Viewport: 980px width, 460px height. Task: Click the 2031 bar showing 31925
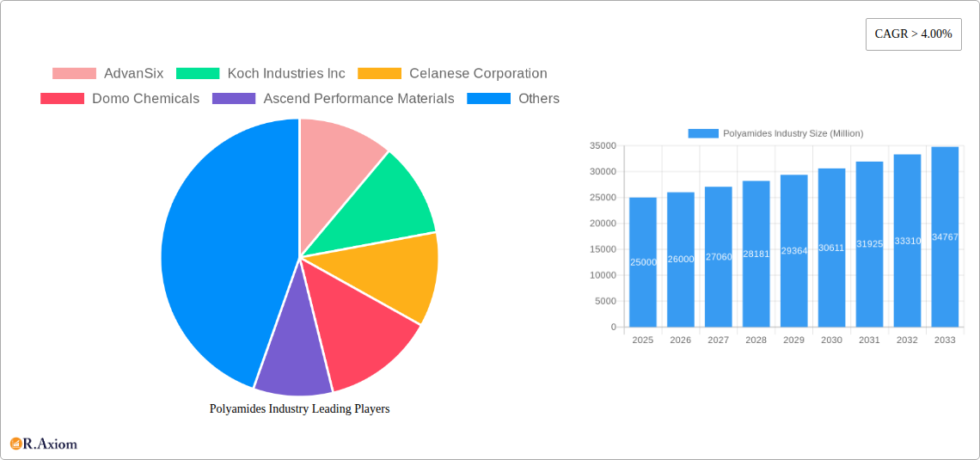tap(869, 244)
